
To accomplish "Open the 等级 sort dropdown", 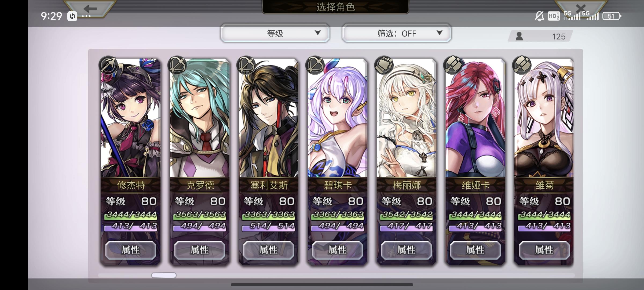I will click(275, 33).
